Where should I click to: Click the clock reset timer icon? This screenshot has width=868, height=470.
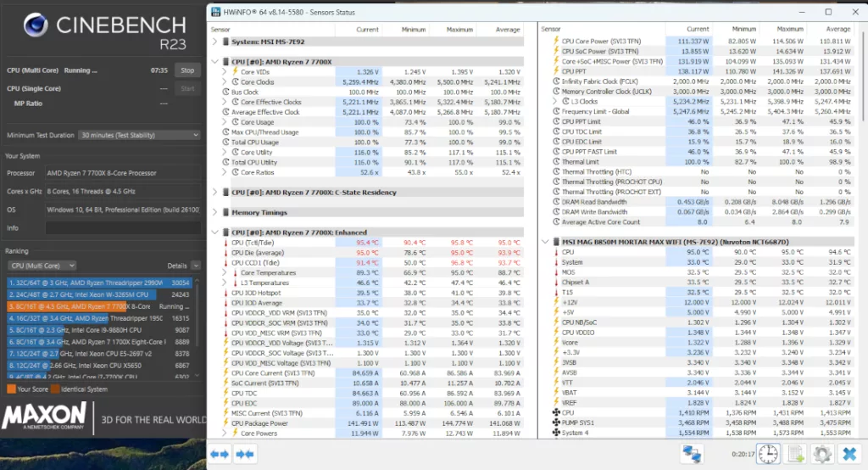pos(768,454)
